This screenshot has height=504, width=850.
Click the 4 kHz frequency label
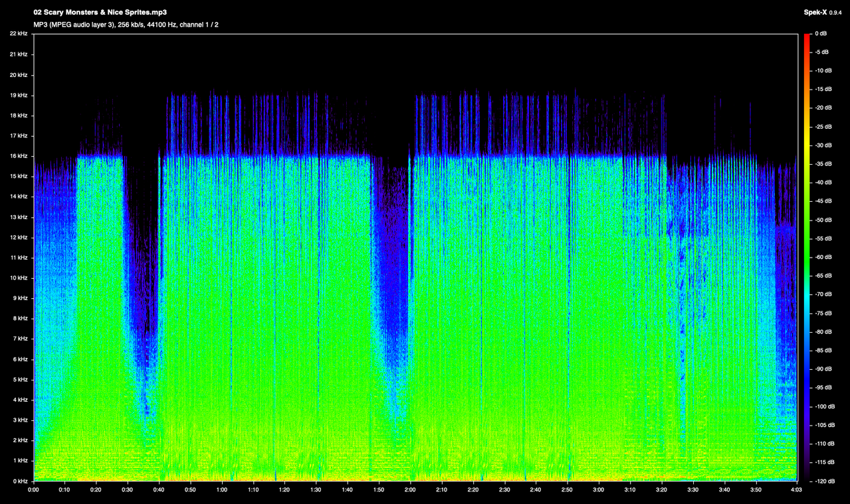(20, 400)
